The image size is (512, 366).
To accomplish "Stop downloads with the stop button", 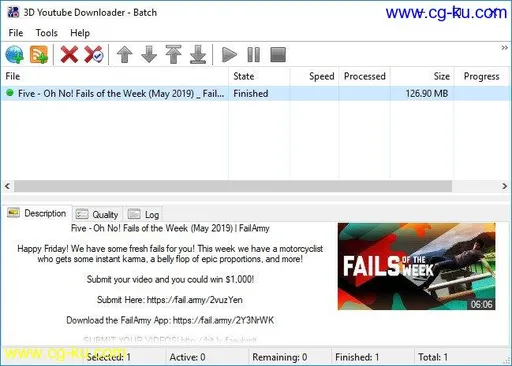I will [x=278, y=54].
